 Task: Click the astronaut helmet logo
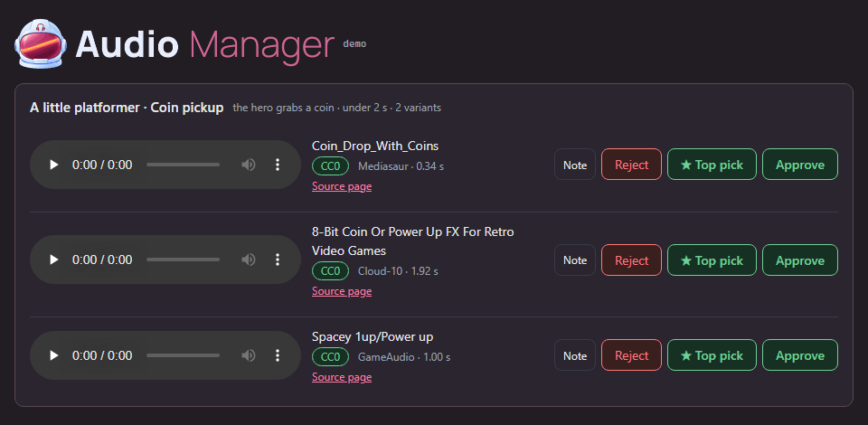[41, 44]
